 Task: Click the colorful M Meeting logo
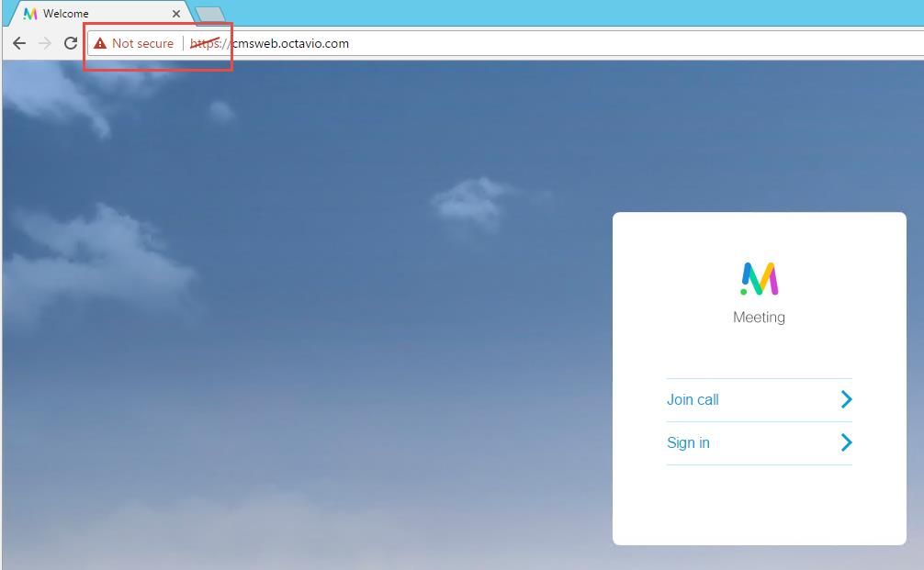click(x=760, y=278)
